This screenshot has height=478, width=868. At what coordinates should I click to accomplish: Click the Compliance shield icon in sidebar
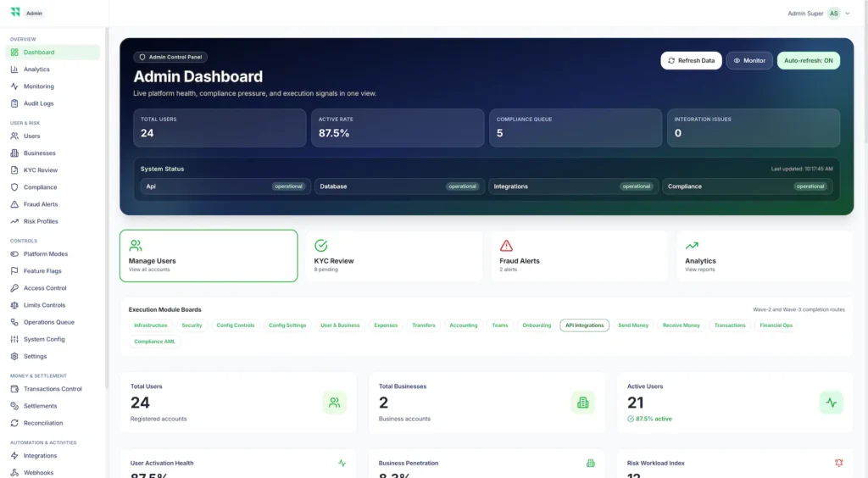coord(14,187)
